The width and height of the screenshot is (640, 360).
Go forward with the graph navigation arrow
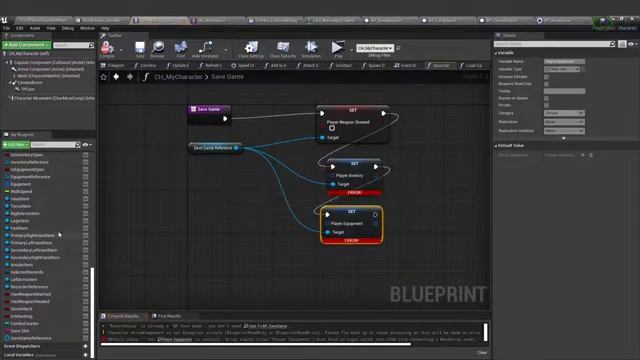pos(130,77)
